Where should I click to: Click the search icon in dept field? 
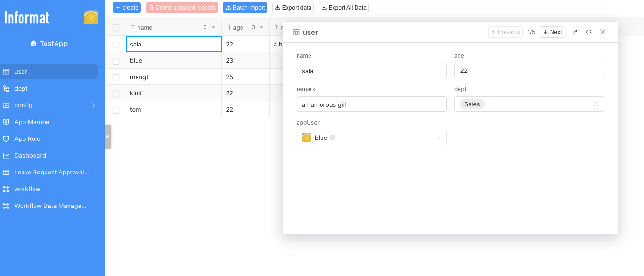(596, 104)
